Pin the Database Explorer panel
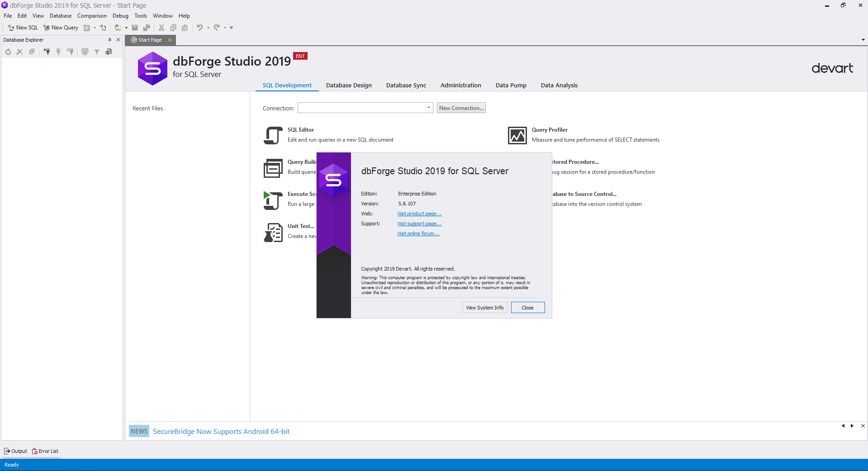This screenshot has width=868, height=471. point(109,40)
